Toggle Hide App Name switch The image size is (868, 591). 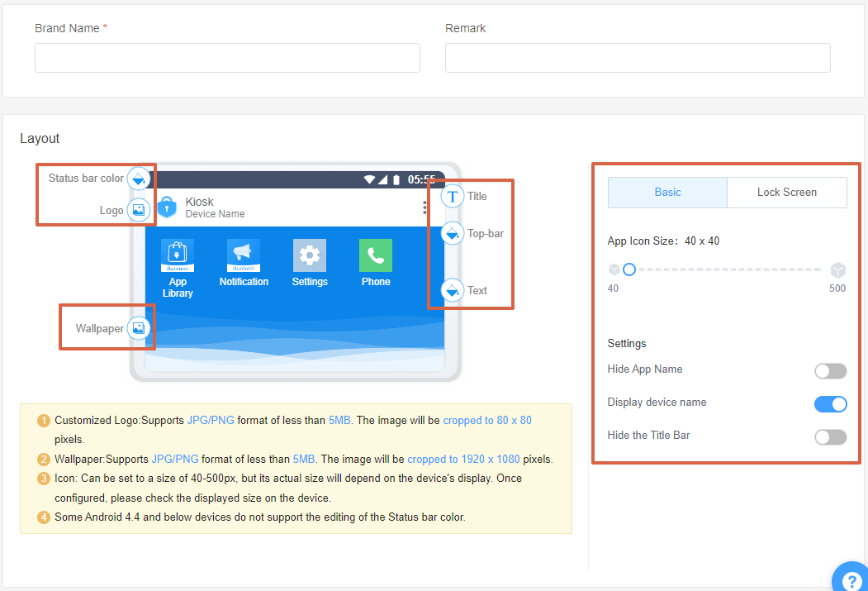tap(830, 370)
